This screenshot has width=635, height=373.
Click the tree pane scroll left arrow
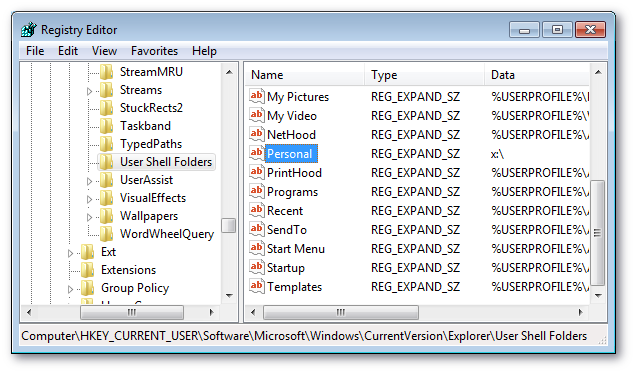tap(29, 312)
